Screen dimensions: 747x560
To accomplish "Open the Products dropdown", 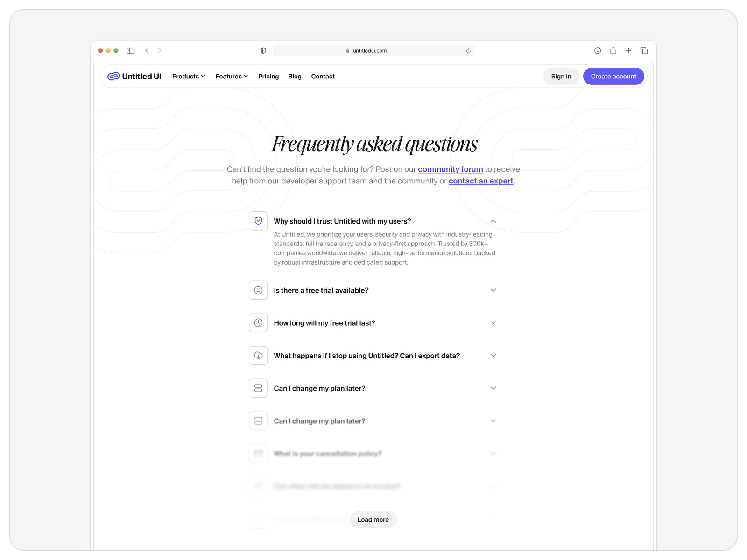I will pyautogui.click(x=188, y=76).
